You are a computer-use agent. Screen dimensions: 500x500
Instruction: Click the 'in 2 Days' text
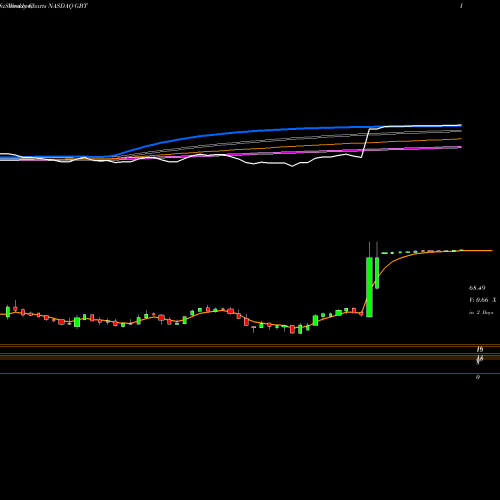pos(481,312)
